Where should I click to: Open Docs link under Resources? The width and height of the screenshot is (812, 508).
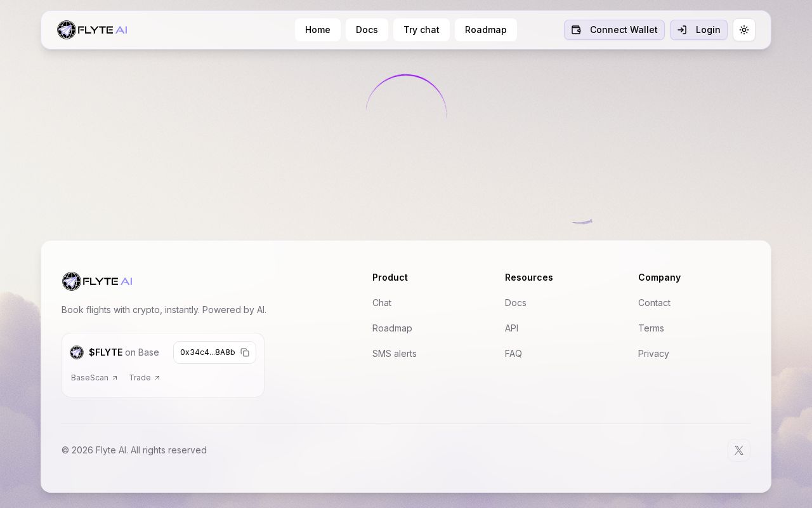pyautogui.click(x=516, y=303)
